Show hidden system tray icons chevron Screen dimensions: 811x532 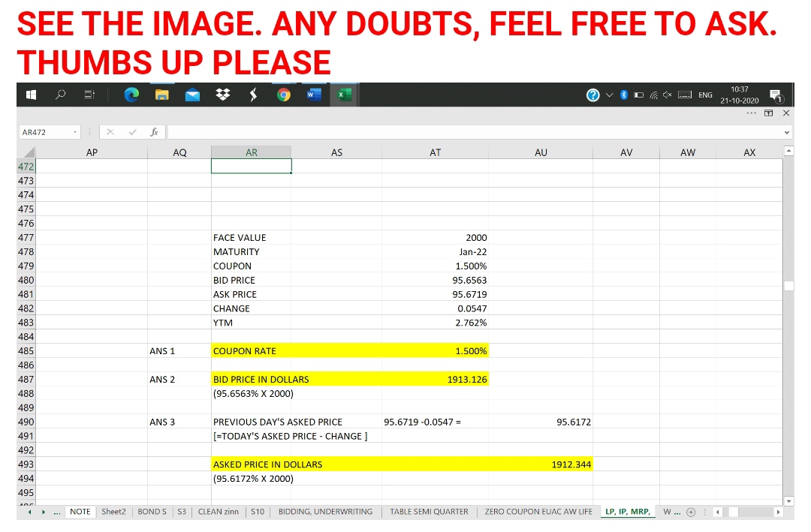pos(609,95)
